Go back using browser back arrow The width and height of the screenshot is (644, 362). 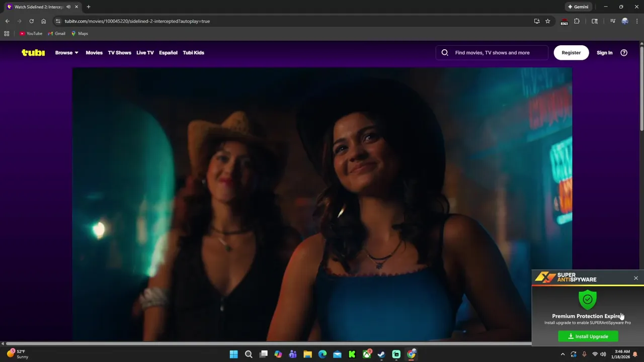(x=7, y=21)
